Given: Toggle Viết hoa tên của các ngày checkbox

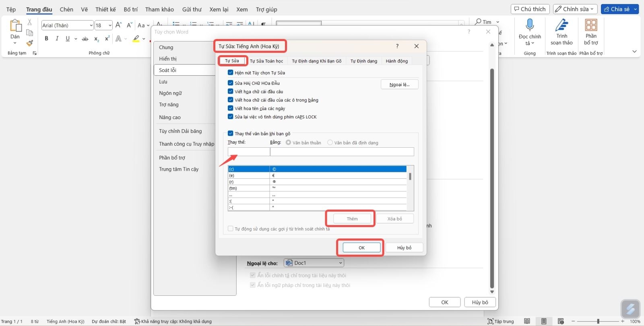Looking at the screenshot, I should tap(230, 108).
